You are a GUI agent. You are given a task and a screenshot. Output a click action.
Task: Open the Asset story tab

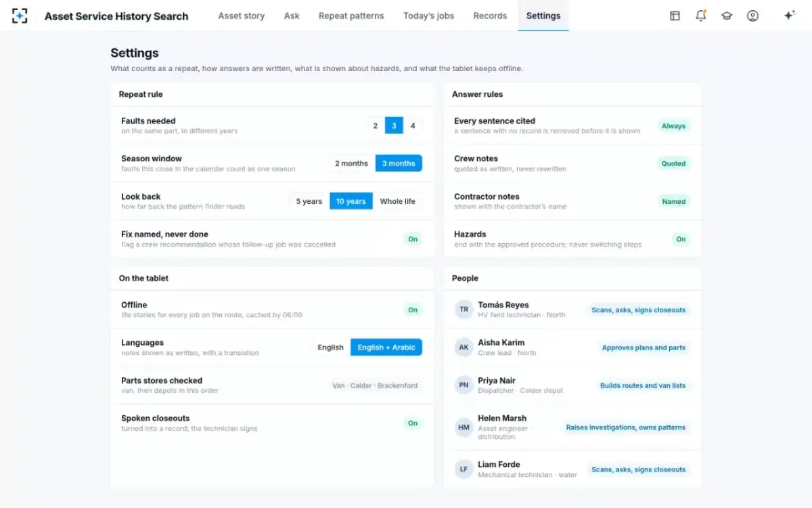click(x=242, y=16)
